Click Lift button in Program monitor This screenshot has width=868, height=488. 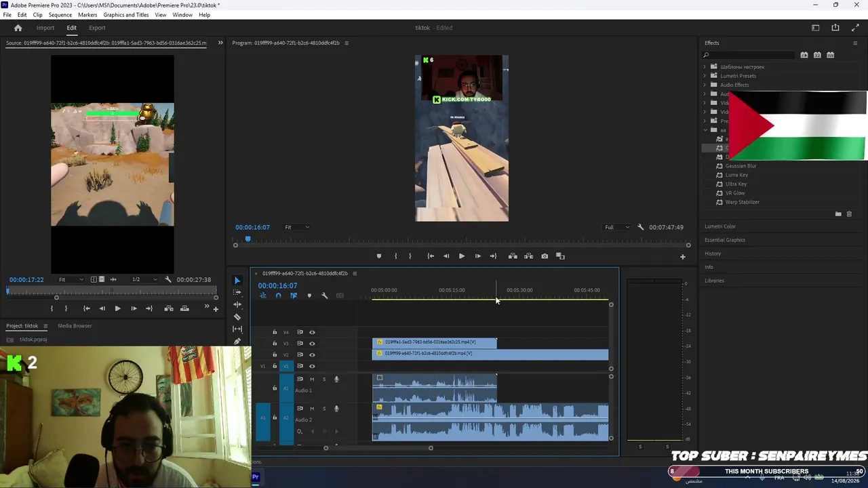coord(513,256)
